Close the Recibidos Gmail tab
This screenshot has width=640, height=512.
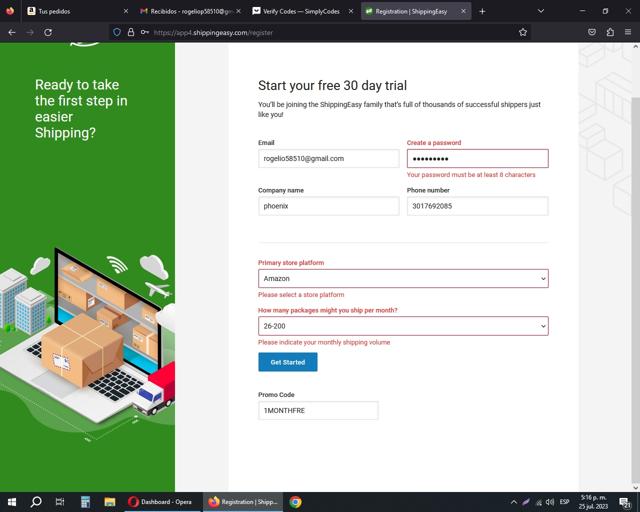[238, 11]
